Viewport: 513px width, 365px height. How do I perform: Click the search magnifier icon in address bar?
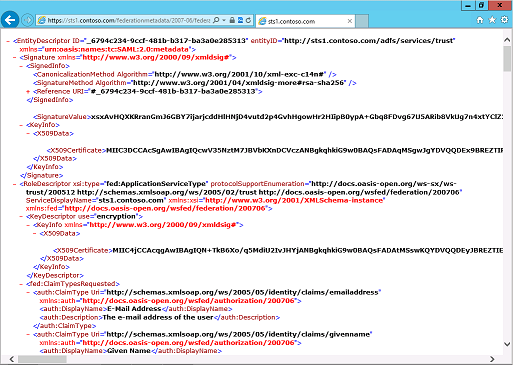(x=216, y=20)
